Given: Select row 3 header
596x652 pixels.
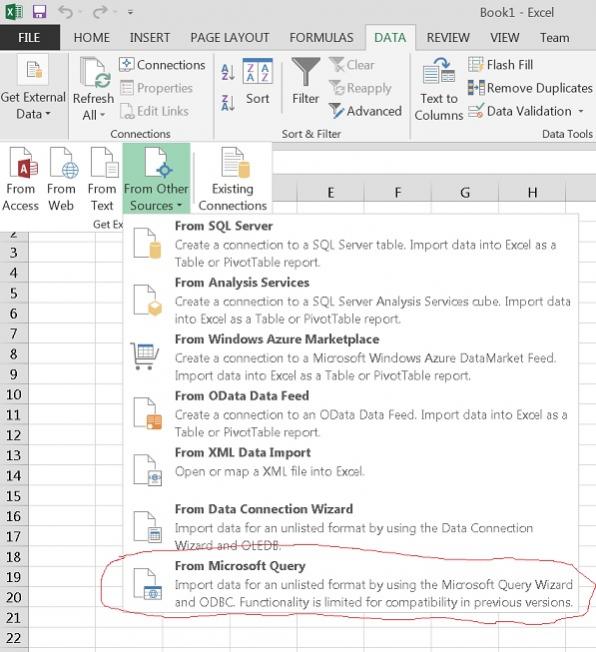Looking at the screenshot, I should [14, 252].
